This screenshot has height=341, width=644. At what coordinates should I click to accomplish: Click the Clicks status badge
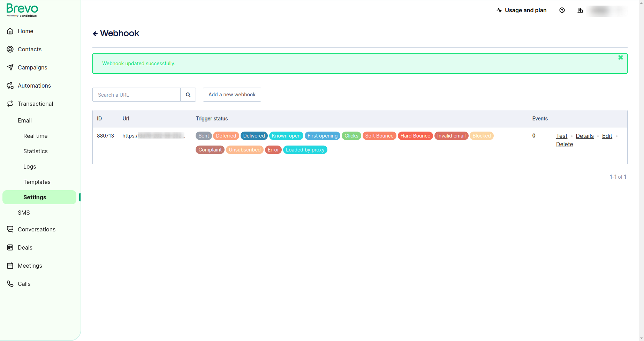[x=351, y=136]
